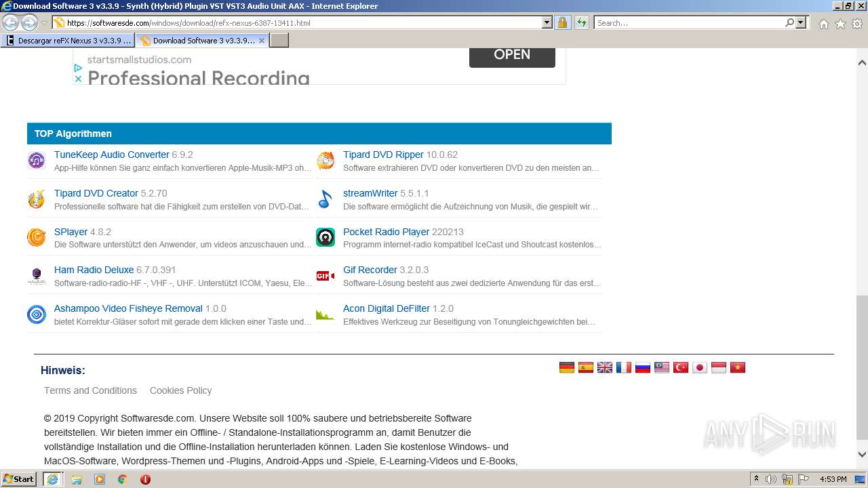
Task: Switch language with the Indonesian flag
Action: [x=719, y=367]
